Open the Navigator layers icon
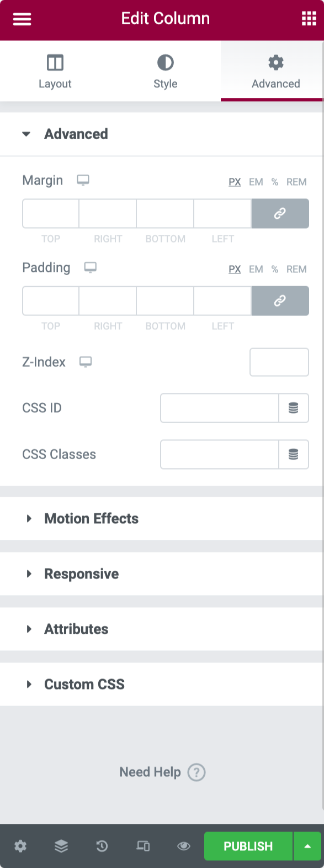This screenshot has height=868, width=324. coord(61,846)
